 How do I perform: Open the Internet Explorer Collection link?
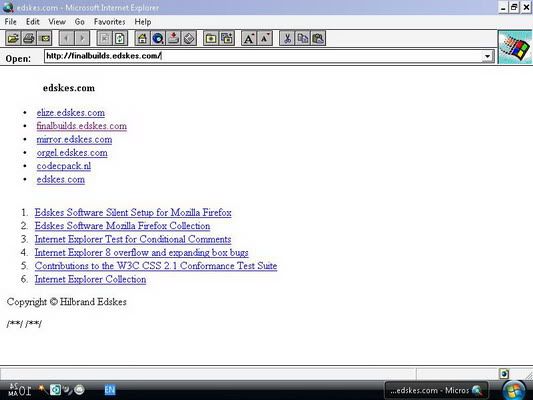(x=90, y=279)
